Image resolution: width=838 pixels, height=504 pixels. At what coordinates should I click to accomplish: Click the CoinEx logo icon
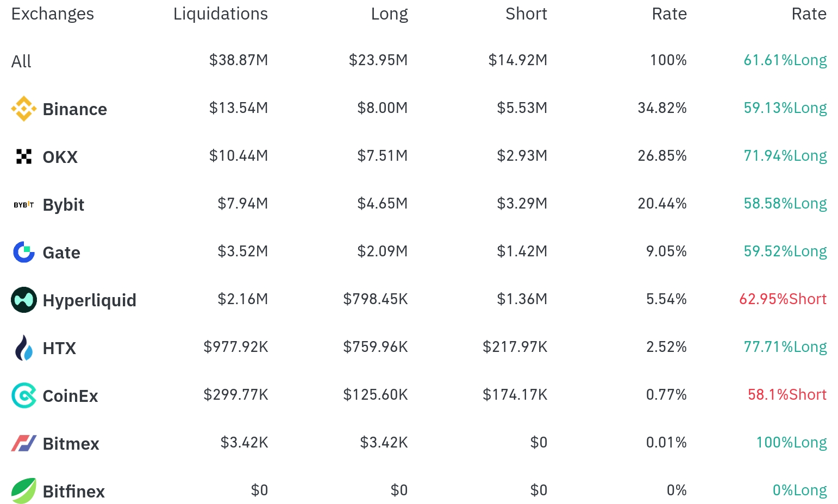(24, 395)
